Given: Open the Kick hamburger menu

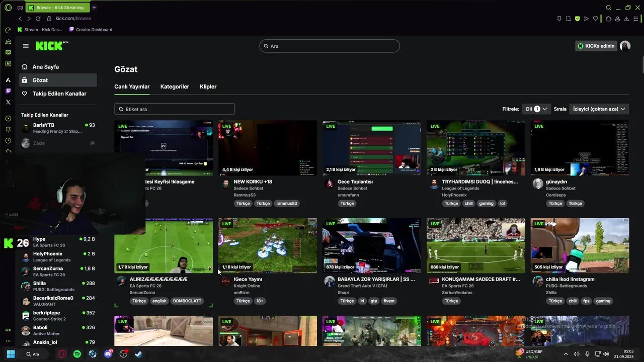Looking at the screenshot, I should click(x=26, y=46).
